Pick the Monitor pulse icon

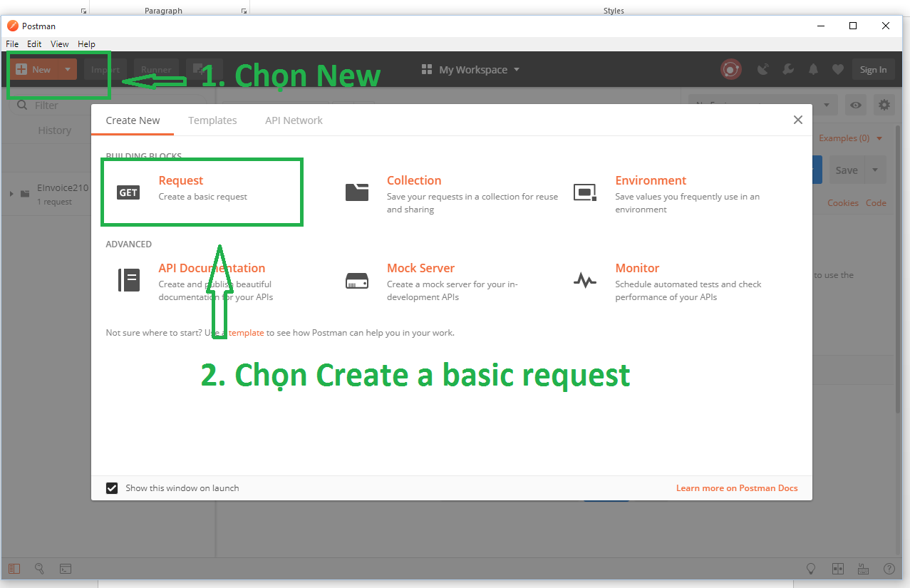coord(585,281)
